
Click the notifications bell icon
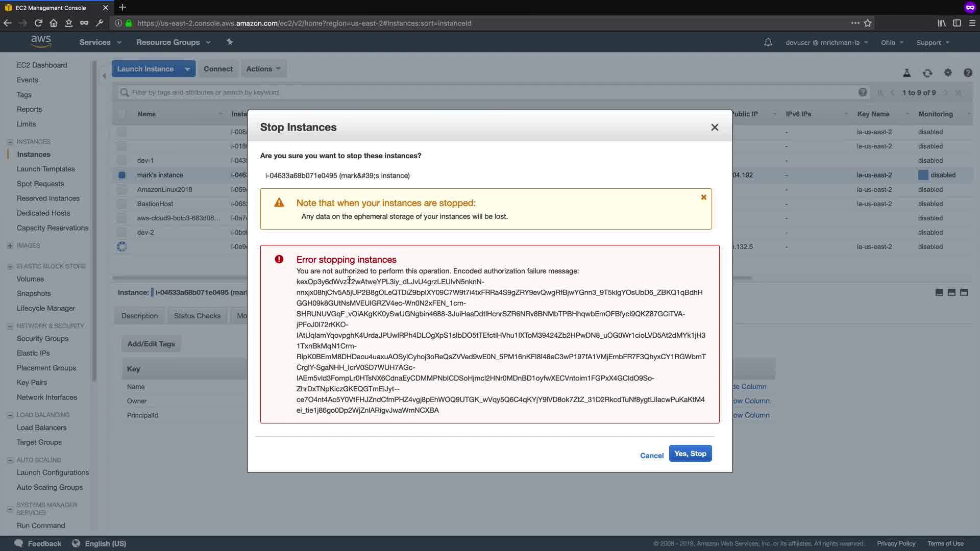768,42
